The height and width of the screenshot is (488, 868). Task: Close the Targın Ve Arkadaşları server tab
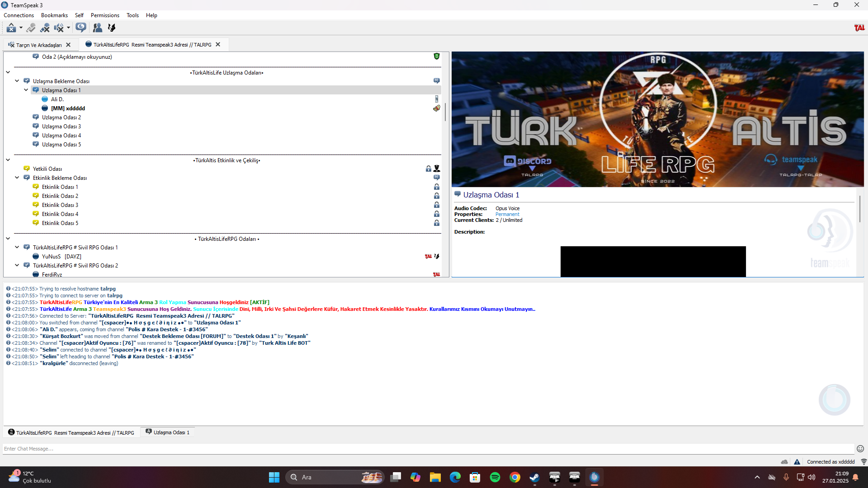(x=68, y=45)
